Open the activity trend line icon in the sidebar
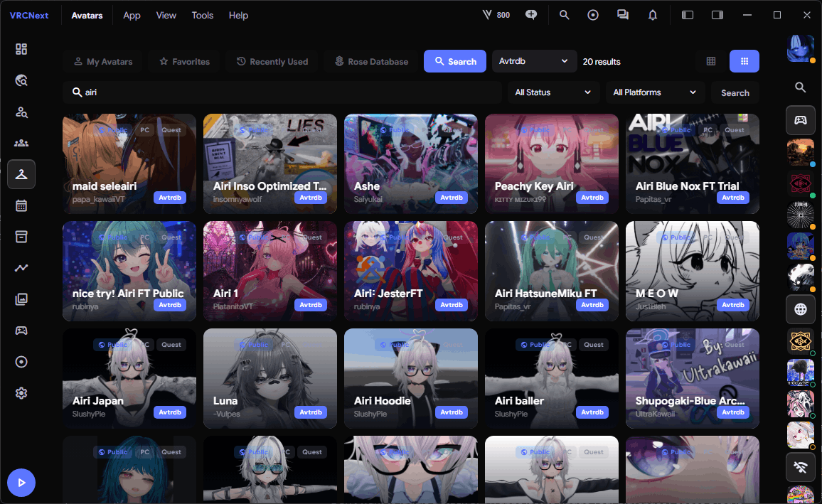Screen dimensions: 822x504 pyautogui.click(x=21, y=268)
